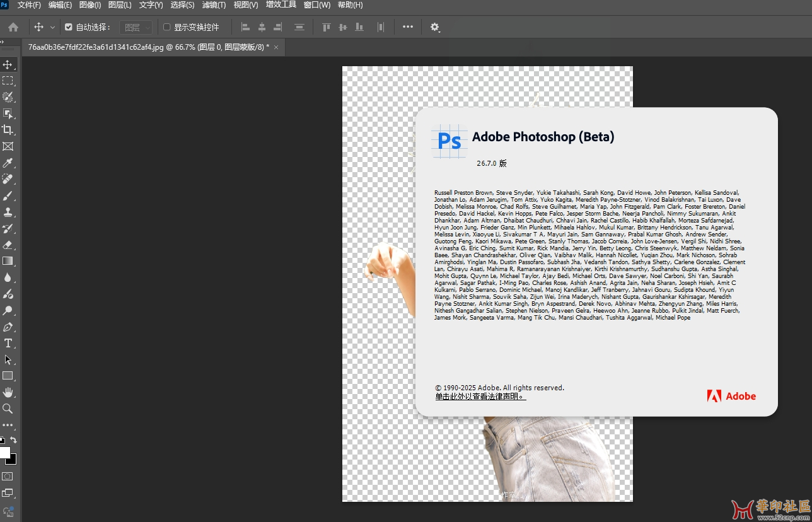
Task: Select the Rectangle shape tool
Action: (x=8, y=376)
